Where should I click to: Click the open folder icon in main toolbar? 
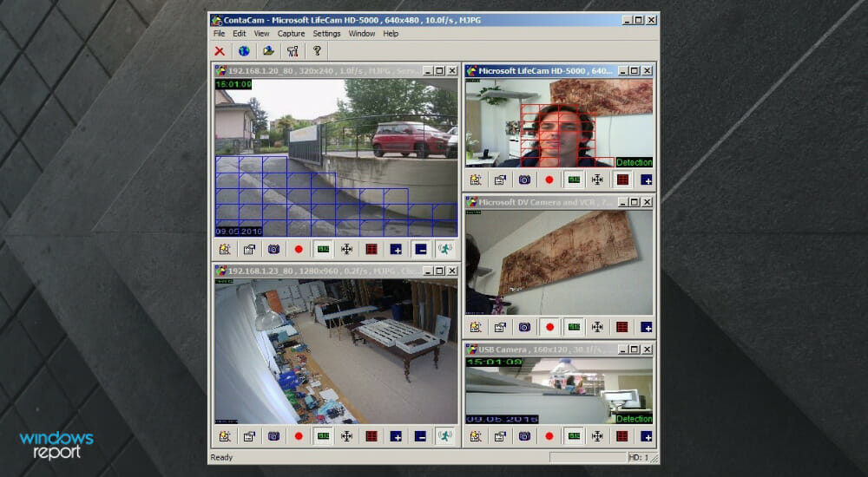[268, 51]
